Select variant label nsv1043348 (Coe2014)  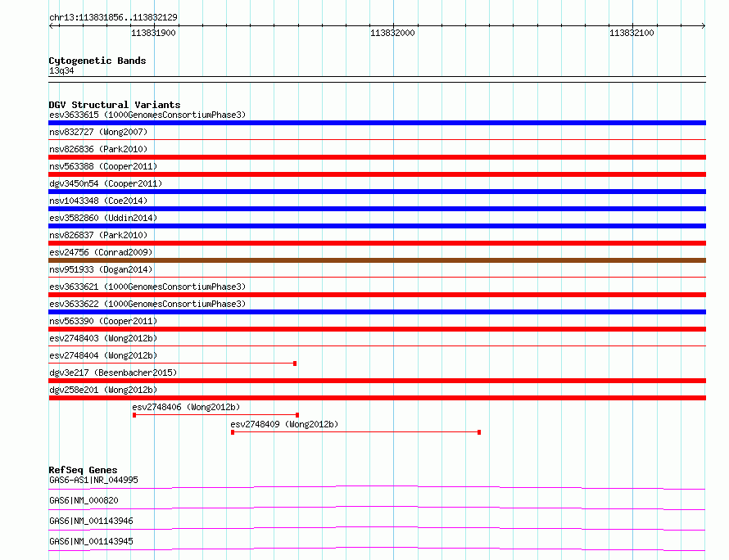click(x=98, y=201)
